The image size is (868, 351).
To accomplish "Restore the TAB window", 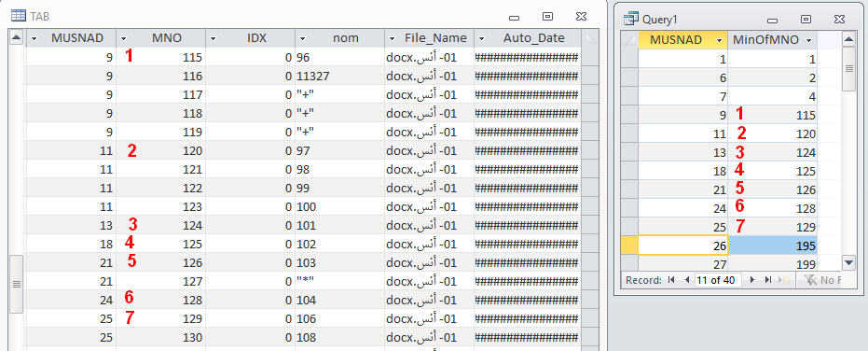I will pos(547,17).
